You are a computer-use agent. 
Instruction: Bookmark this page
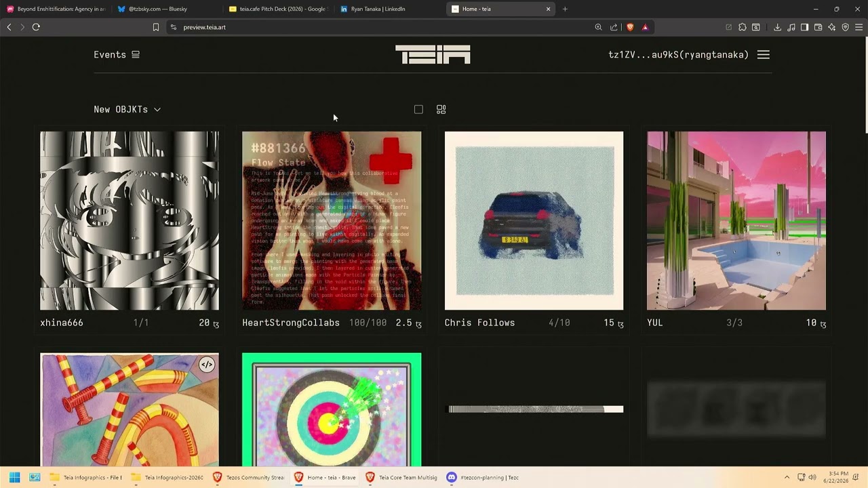click(156, 27)
